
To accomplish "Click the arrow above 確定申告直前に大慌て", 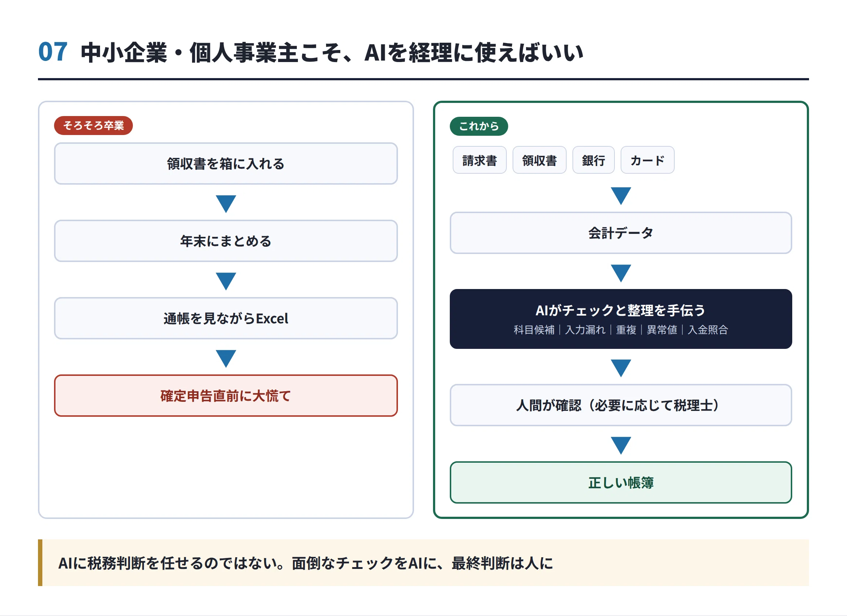I will pyautogui.click(x=226, y=358).
